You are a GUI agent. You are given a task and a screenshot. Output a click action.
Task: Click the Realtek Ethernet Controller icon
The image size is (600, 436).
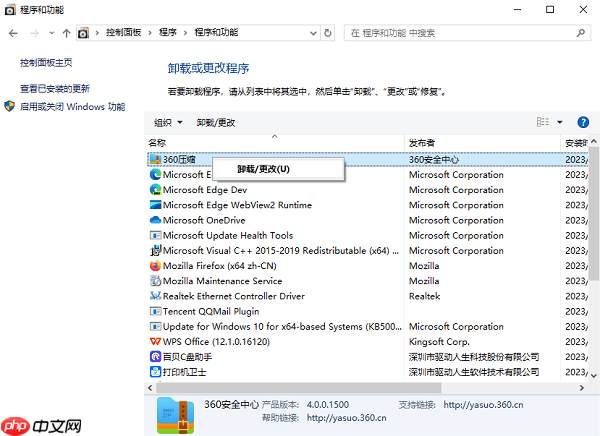tap(155, 296)
